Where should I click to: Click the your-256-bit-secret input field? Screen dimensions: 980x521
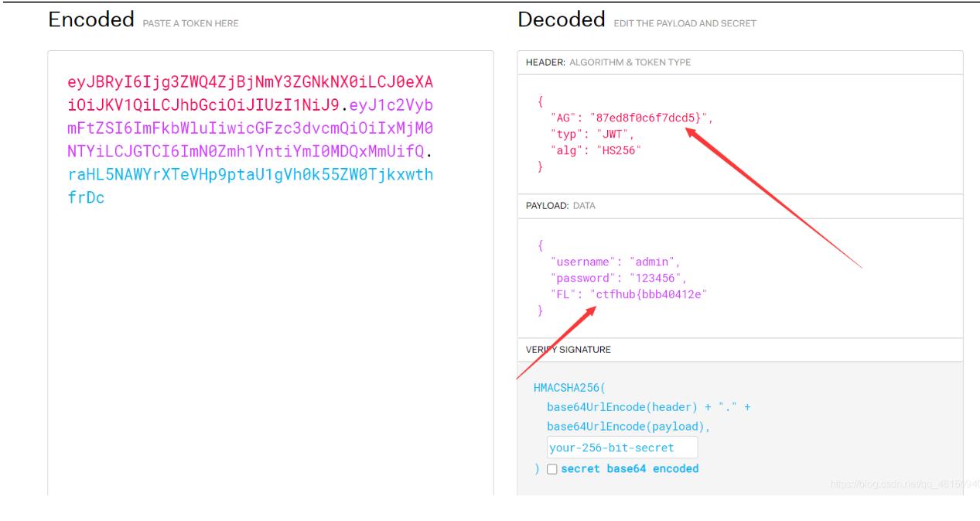[x=623, y=447]
